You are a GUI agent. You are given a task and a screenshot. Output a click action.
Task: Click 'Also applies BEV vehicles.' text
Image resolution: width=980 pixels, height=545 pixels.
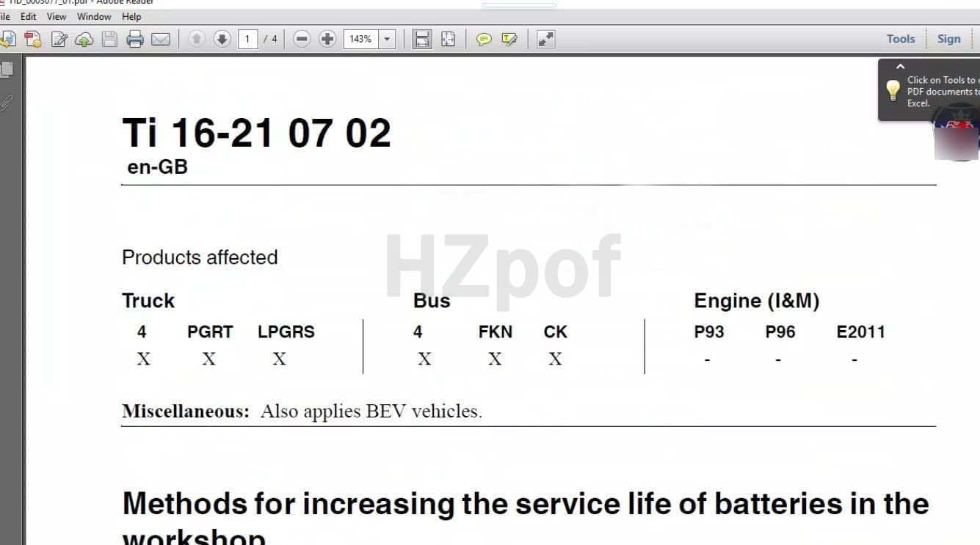point(371,411)
